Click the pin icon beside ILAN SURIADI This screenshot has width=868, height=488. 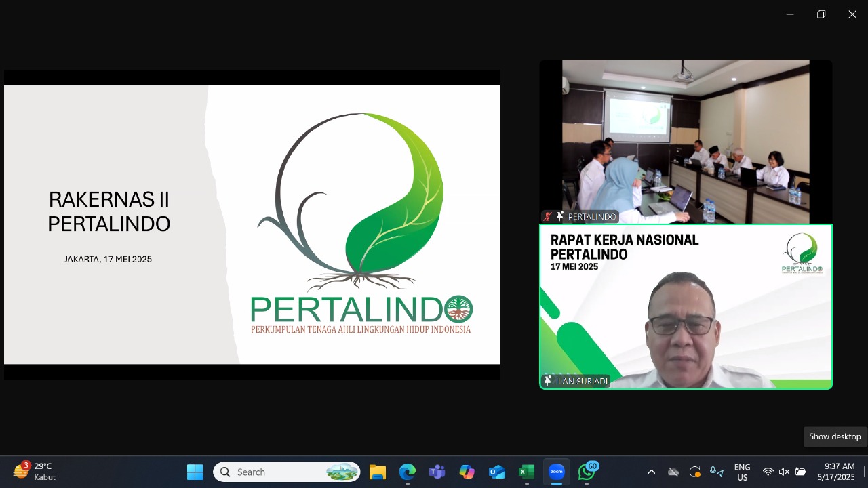point(548,381)
